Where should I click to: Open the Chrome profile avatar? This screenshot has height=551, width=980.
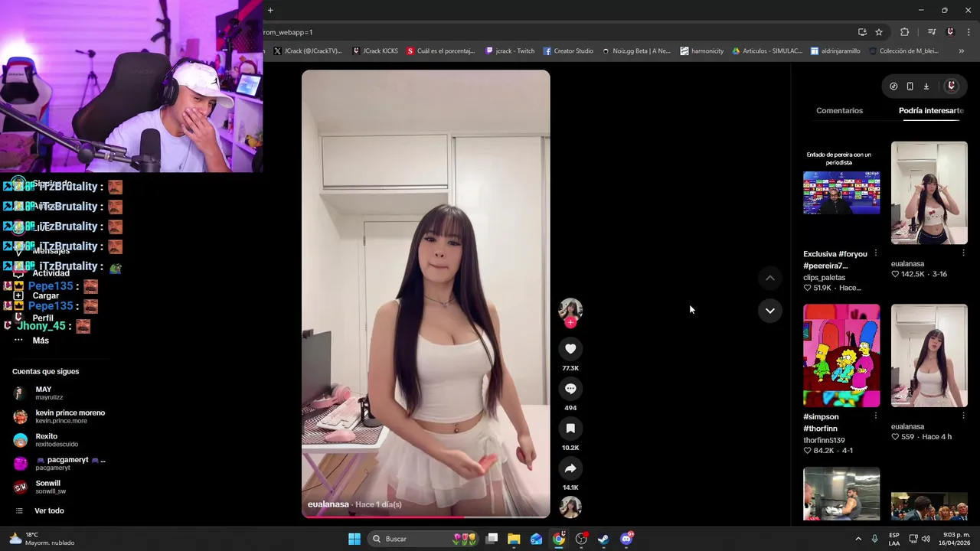pos(950,32)
